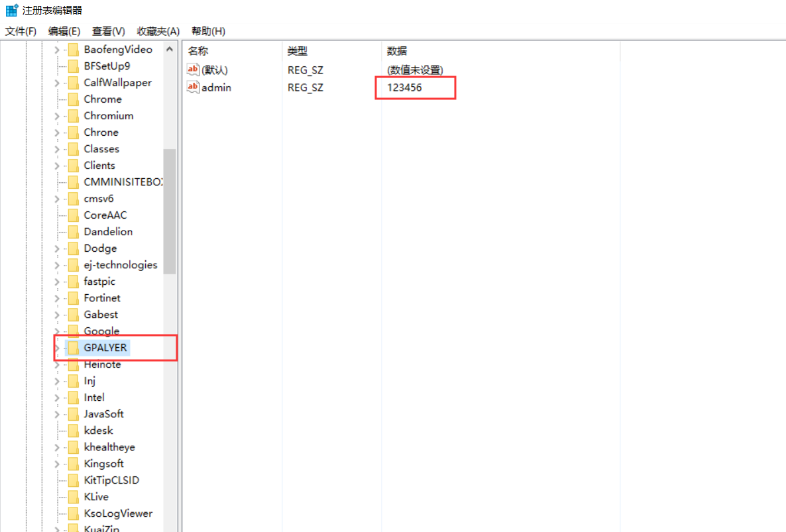Click the string value icon beside (默认)
The image size is (786, 532).
(193, 70)
